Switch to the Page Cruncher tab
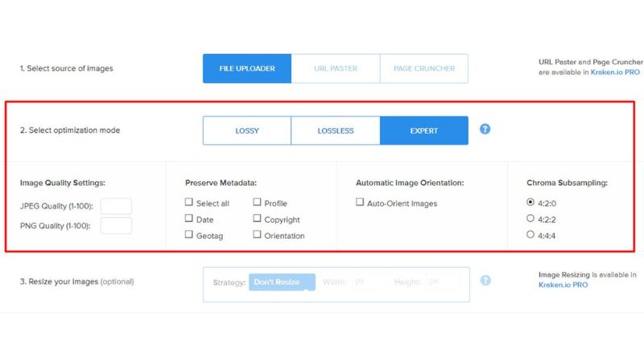Screen dimensions: 644x362 pyautogui.click(x=424, y=68)
